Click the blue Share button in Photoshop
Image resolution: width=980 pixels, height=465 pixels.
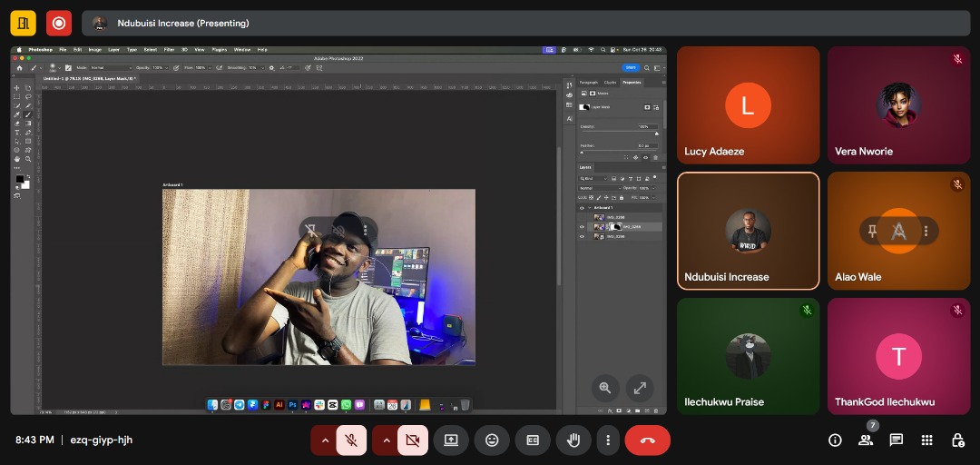coord(631,67)
